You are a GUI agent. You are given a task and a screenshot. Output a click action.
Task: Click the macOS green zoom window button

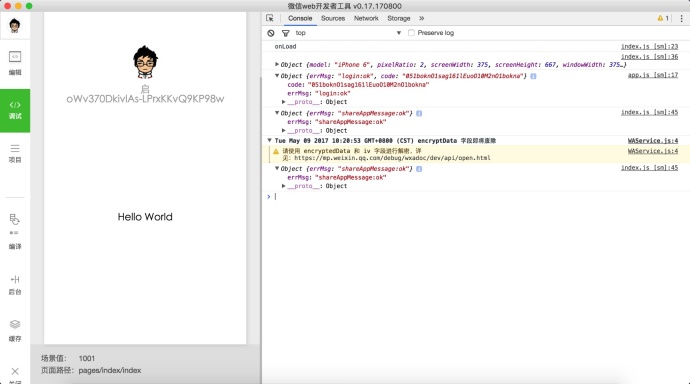29,6
